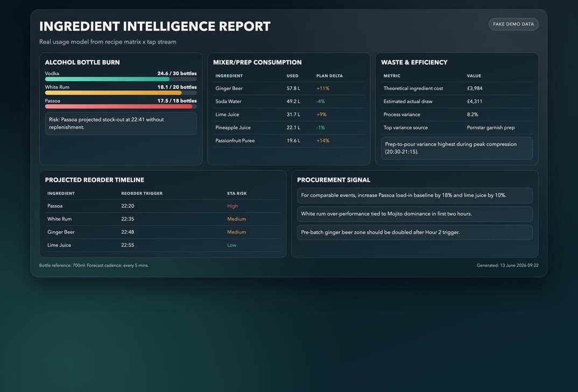The image size is (578, 392).
Task: Click the 31.7 L used value
Action: (293, 115)
